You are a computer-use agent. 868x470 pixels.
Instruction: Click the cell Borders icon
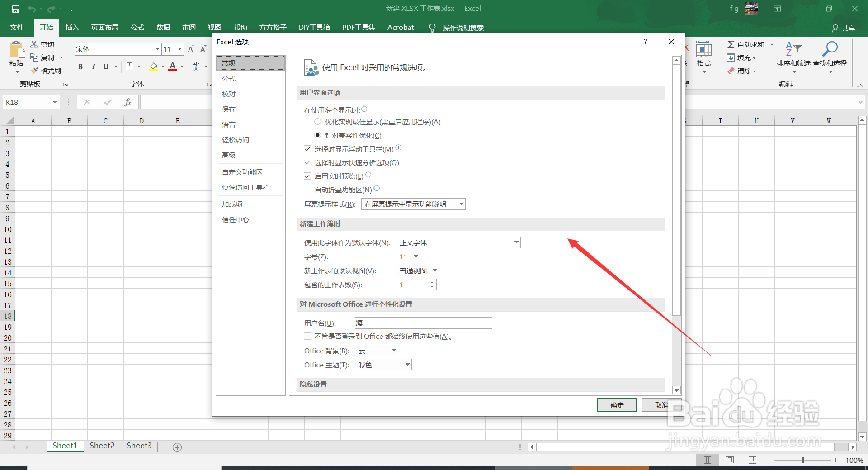point(129,66)
